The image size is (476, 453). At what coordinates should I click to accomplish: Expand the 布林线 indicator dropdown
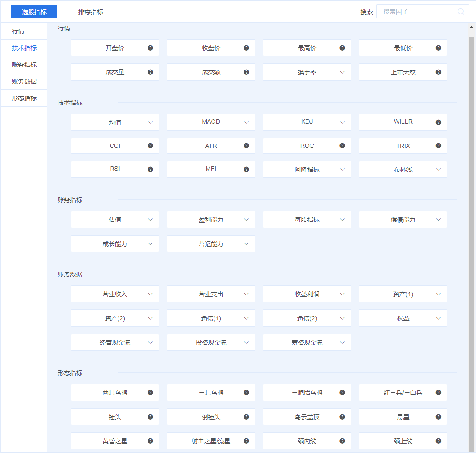438,169
